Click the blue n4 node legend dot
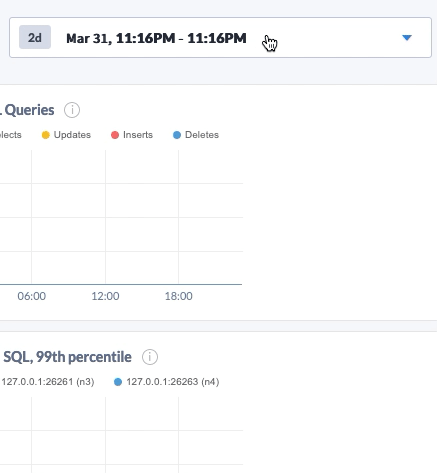 (118, 382)
